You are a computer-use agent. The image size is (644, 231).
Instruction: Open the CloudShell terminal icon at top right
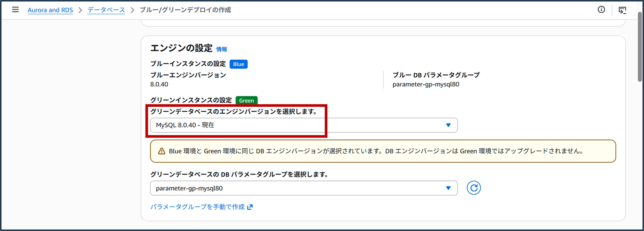pyautogui.click(x=623, y=10)
